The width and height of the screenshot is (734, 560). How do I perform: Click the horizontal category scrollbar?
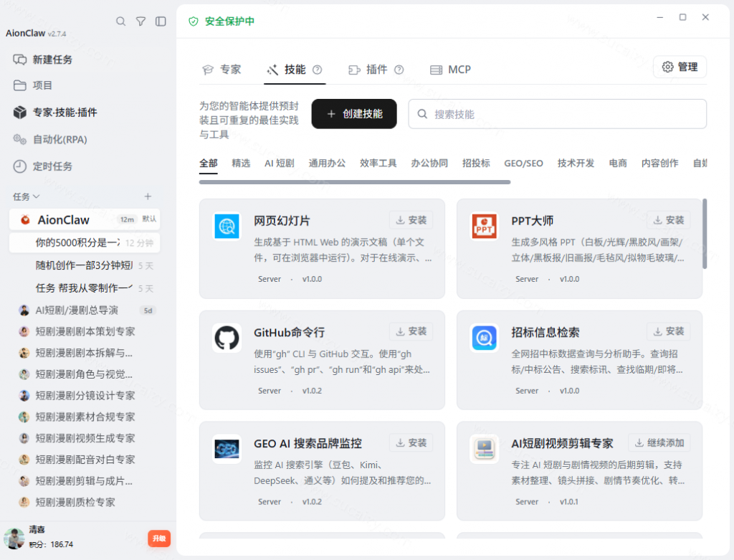(x=354, y=182)
